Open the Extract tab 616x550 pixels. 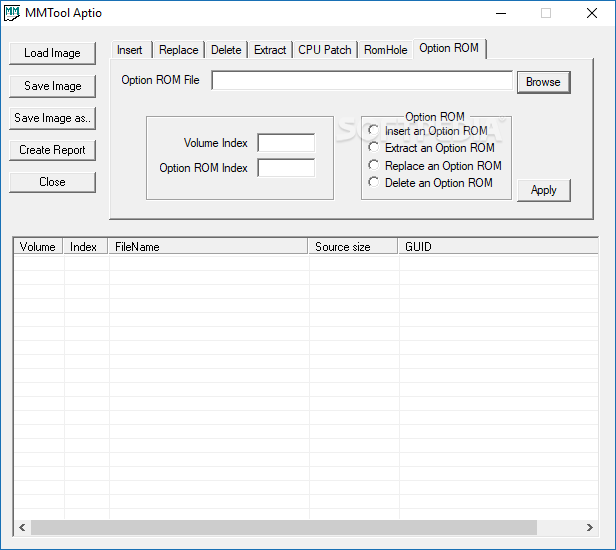270,50
